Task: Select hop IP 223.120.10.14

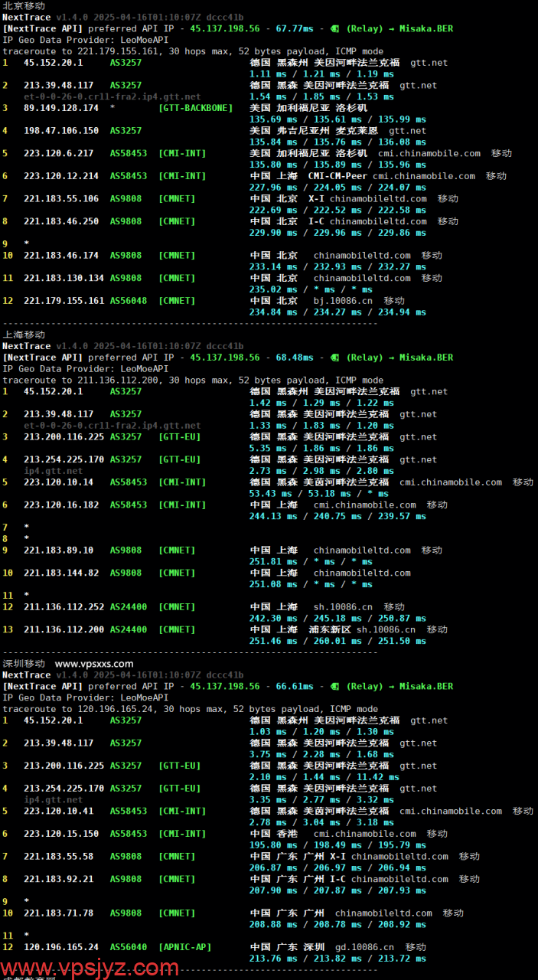Action: (x=58, y=482)
